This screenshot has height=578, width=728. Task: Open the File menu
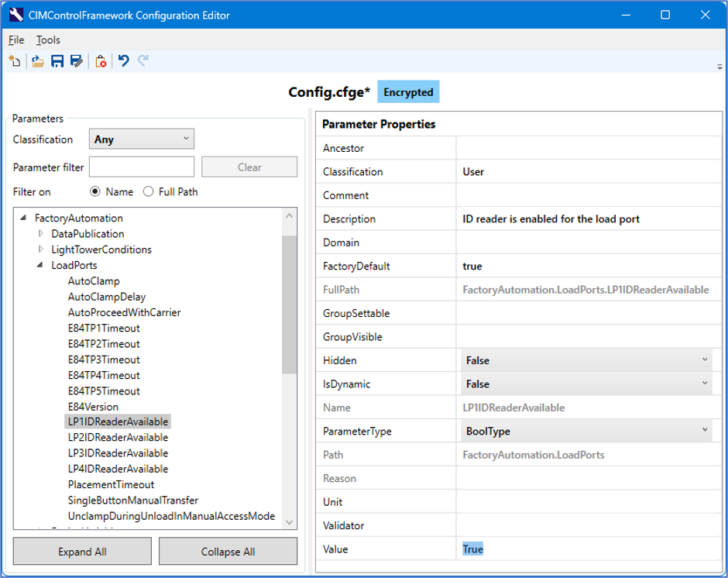pos(16,40)
